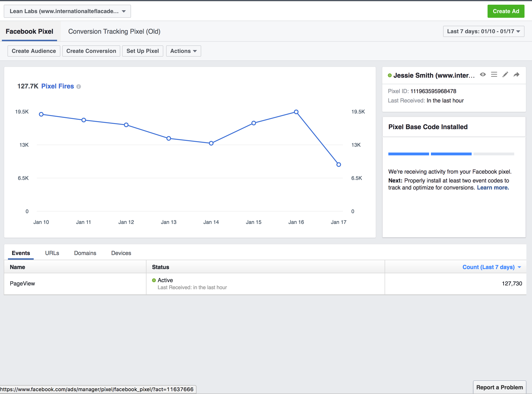532x394 pixels.
Task: Click the green status dot beside Jessie Smith
Action: coord(390,76)
